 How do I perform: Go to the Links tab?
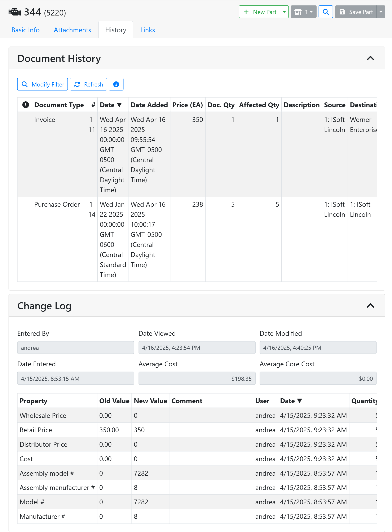pyautogui.click(x=147, y=30)
